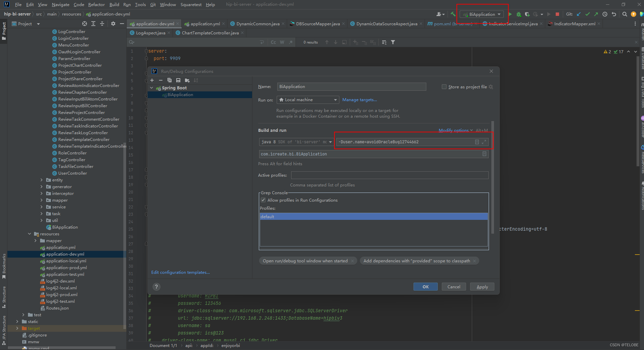This screenshot has width=644, height=350.
Task: Open the Local machine Run on dropdown
Action: coord(308,100)
